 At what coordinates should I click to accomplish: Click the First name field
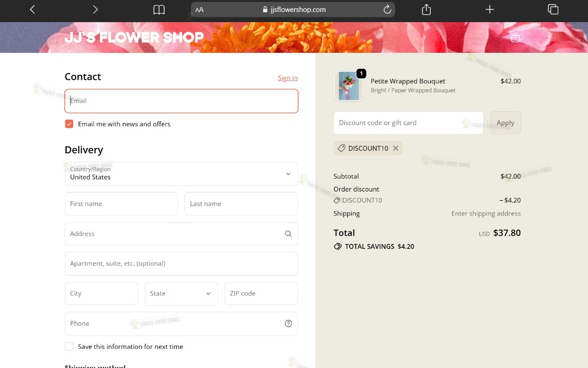(122, 204)
